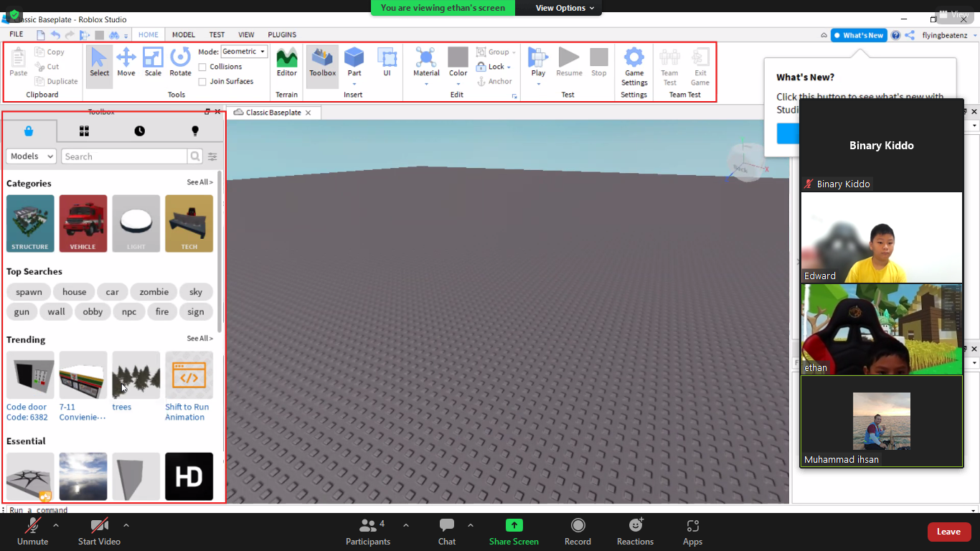Click Duplicate in the Clipboard group
Viewport: 980px width, 551px height.
(56, 81)
